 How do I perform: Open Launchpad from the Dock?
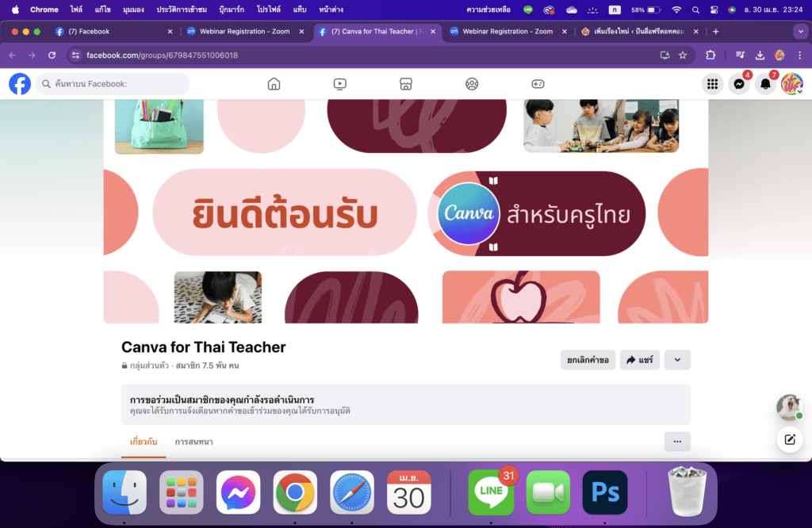pyautogui.click(x=182, y=492)
